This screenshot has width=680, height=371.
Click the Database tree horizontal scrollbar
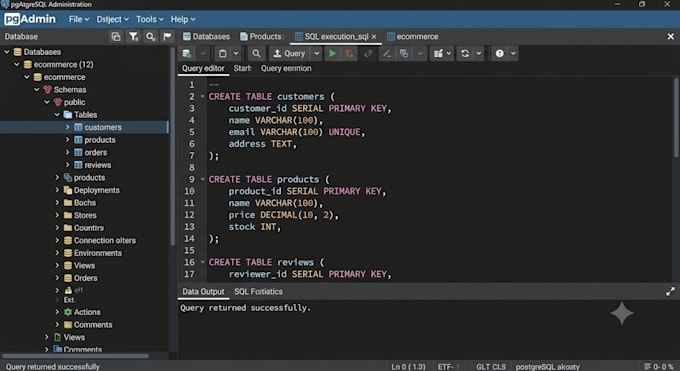coord(76,356)
